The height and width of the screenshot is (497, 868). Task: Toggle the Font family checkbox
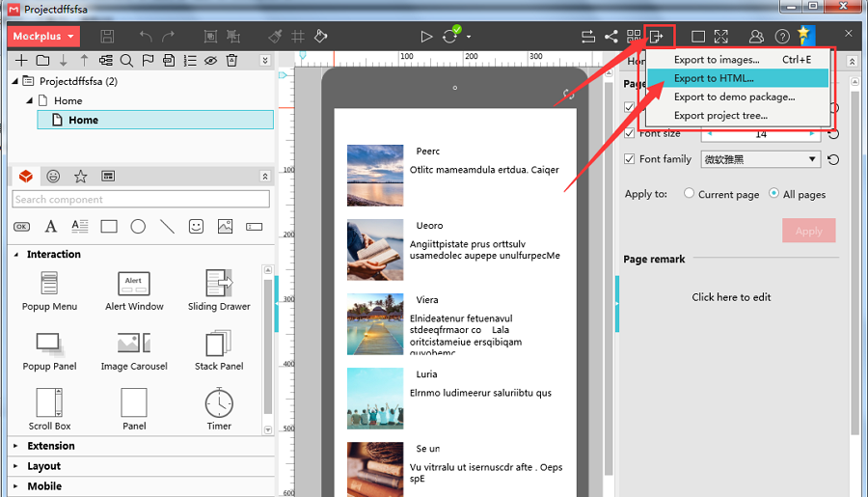[x=629, y=159]
